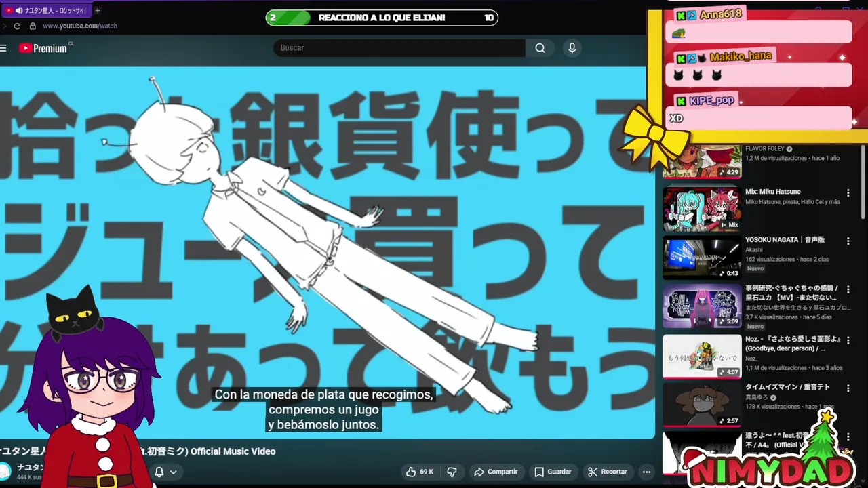This screenshot has width=868, height=488.
Task: Click the Recortar clip button
Action: [x=608, y=472]
